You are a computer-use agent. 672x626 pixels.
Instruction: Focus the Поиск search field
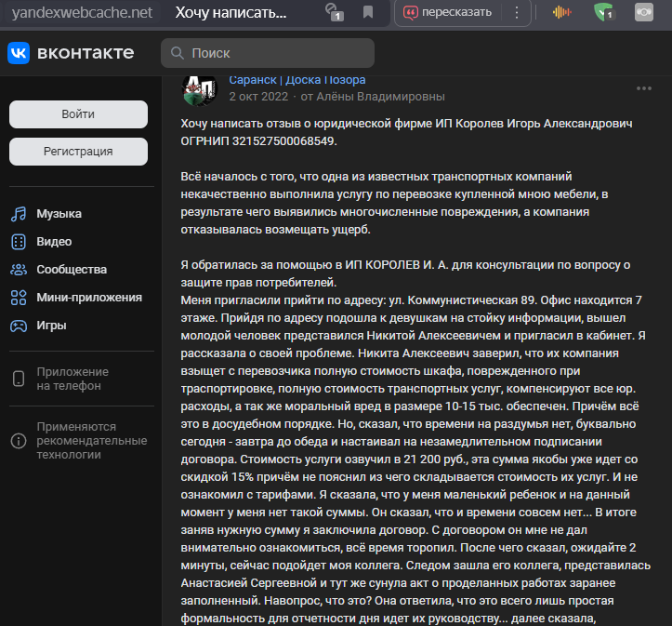268,53
